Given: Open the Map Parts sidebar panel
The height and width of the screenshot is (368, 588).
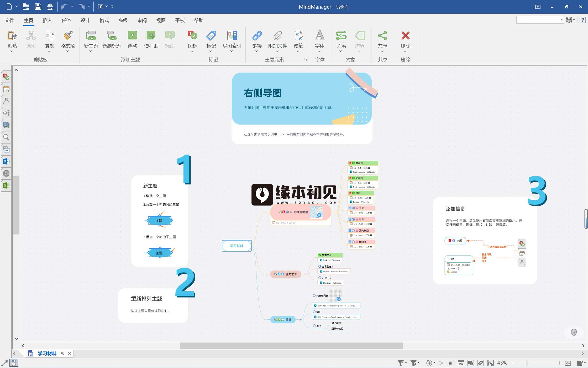Looking at the screenshot, I should [6, 113].
